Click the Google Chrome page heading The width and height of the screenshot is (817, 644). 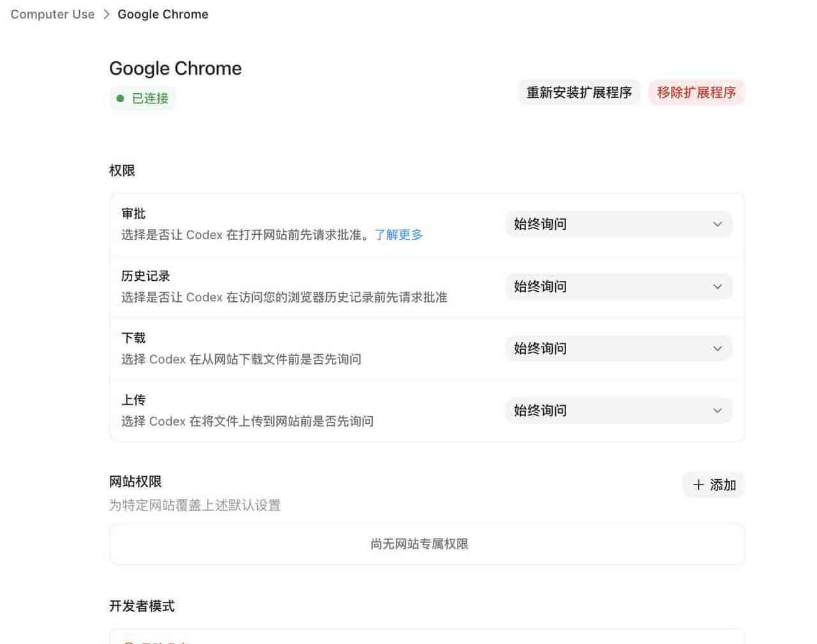pos(176,68)
